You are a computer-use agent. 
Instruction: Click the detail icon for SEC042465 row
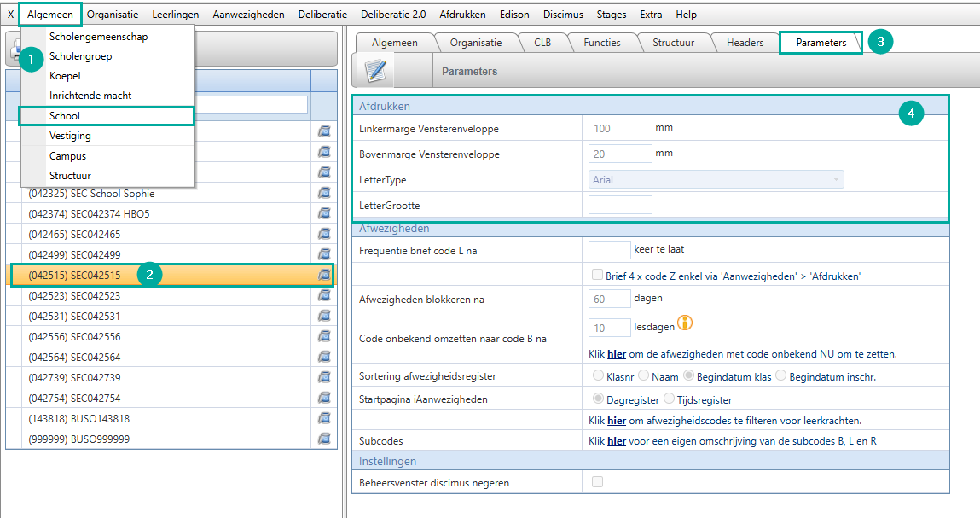point(324,234)
